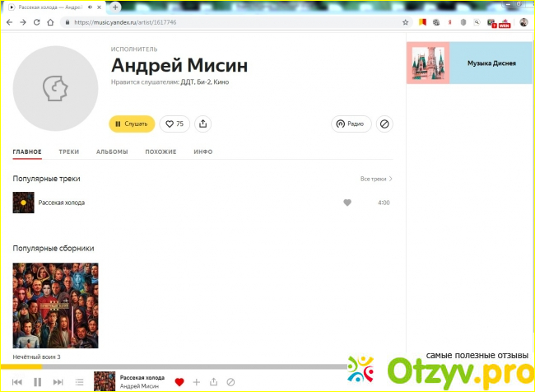The width and height of the screenshot is (535, 392).
Task: Switch to the Главное tab
Action: (27, 152)
